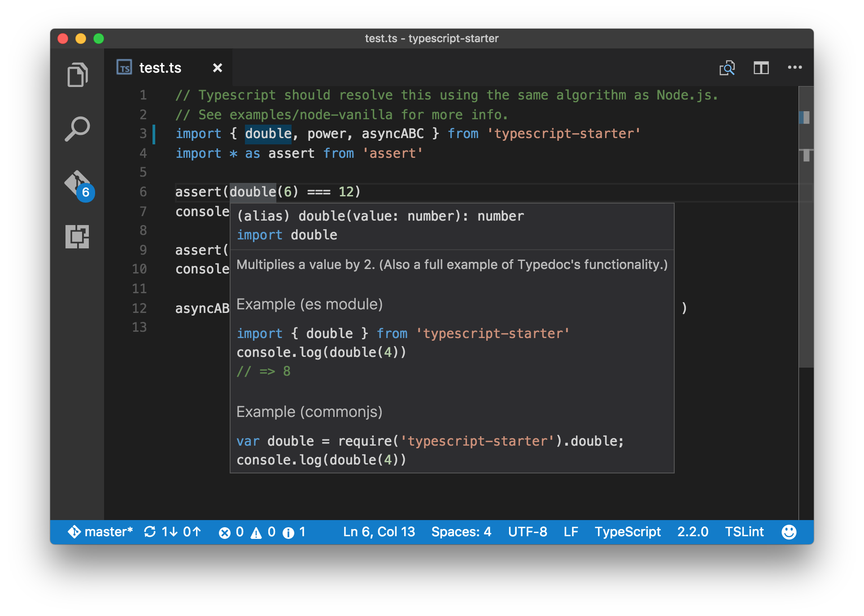Click TSLint status item
The height and width of the screenshot is (616, 864).
[744, 532]
